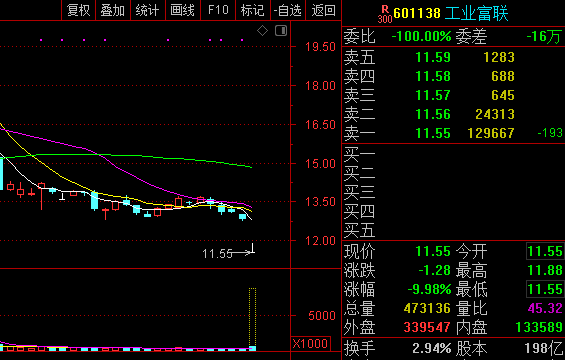Select the 卖一 price 11.55 row
Viewport: 565px width, 360px height.
click(x=453, y=133)
